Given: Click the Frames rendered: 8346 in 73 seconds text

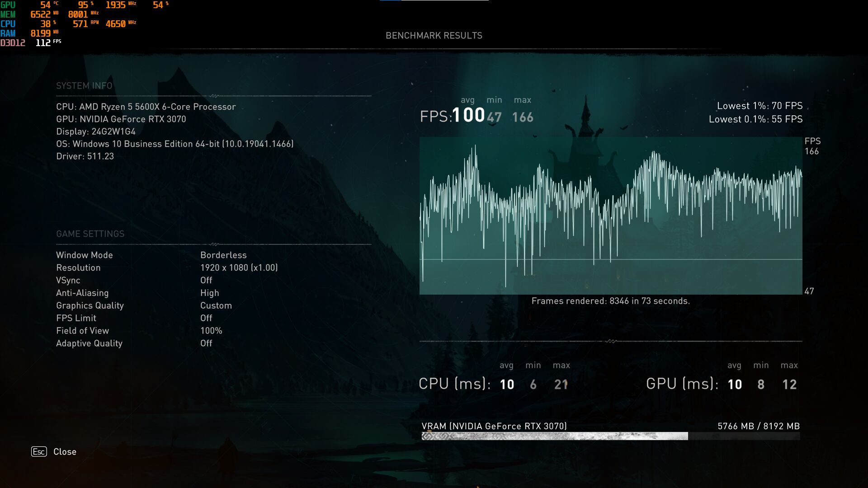Looking at the screenshot, I should click(x=611, y=301).
